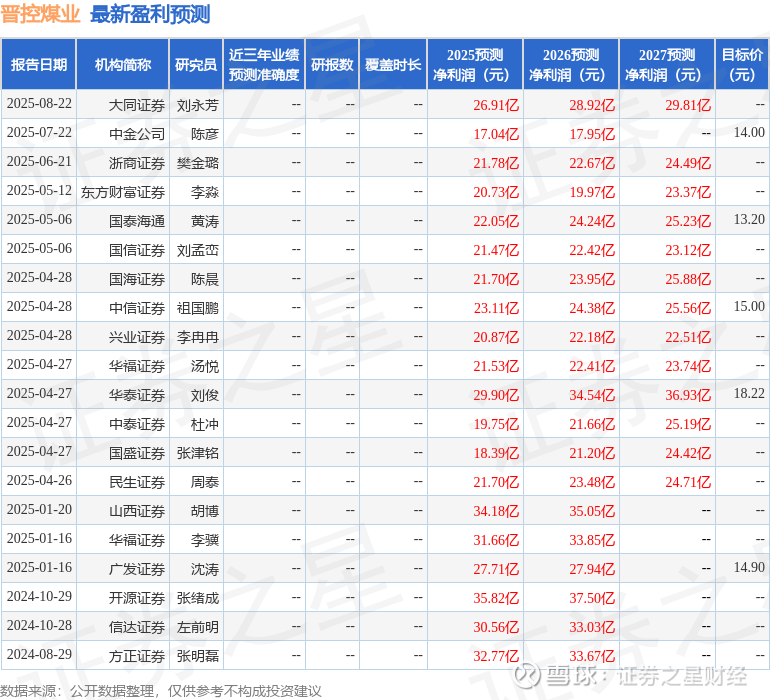Viewport: 770px width, 700px height.
Task: Select the date 2025-04-26
Action: 39,480
